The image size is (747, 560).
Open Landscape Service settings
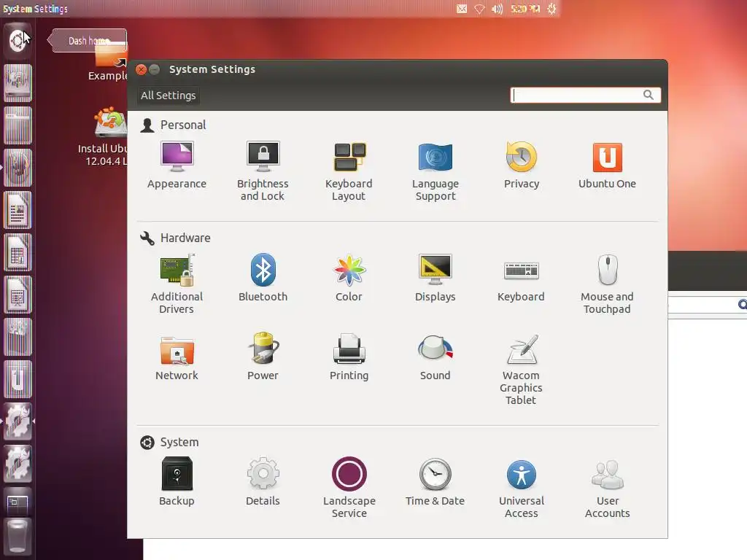point(349,488)
